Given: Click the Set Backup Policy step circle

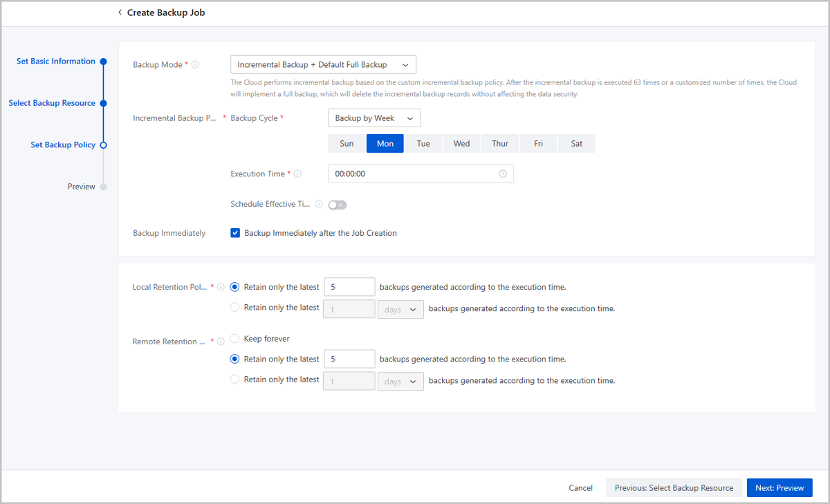Looking at the screenshot, I should coord(103,145).
